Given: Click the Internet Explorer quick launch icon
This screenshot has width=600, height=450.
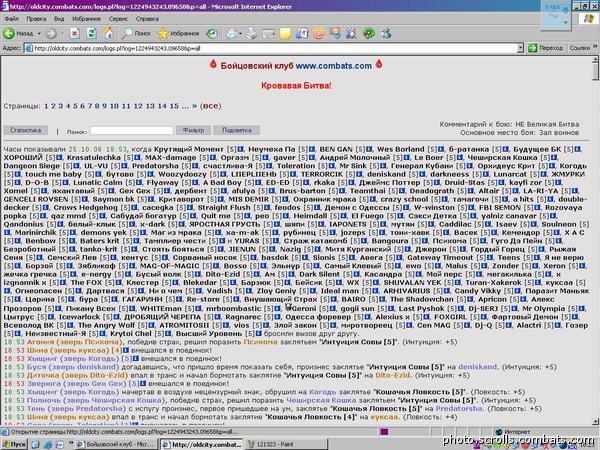Looking at the screenshot, I should click(x=48, y=445).
